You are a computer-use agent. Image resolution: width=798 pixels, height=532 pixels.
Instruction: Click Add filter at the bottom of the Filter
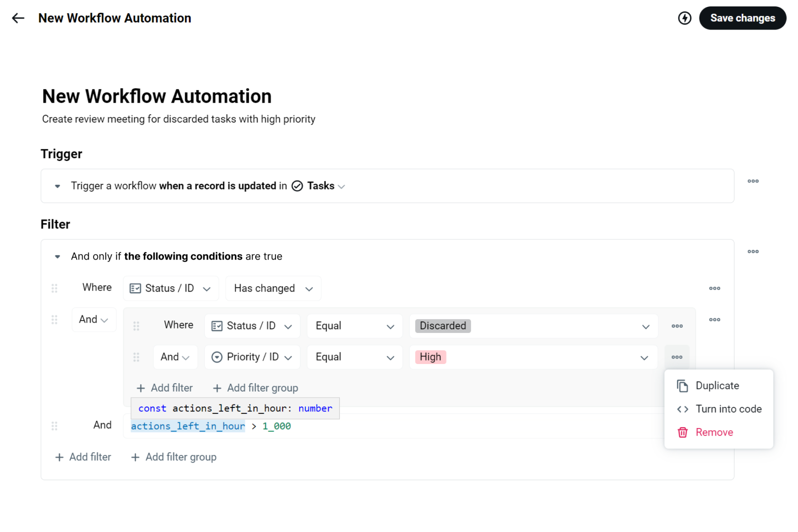click(83, 457)
